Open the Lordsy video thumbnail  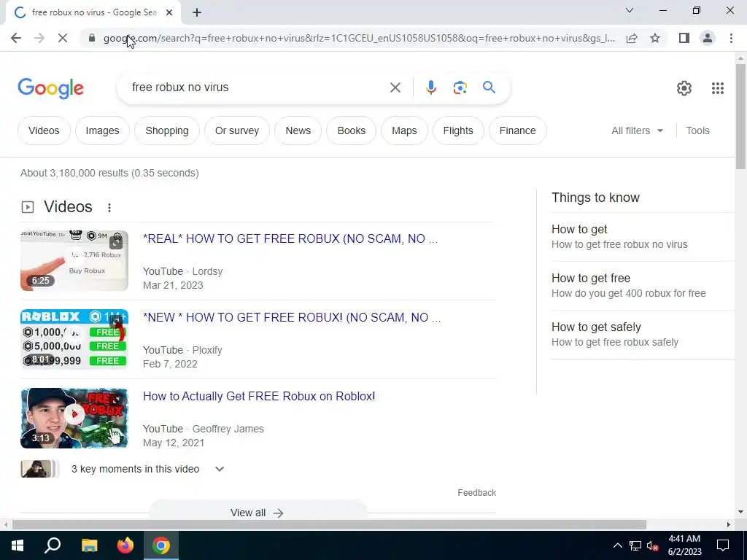(x=74, y=260)
